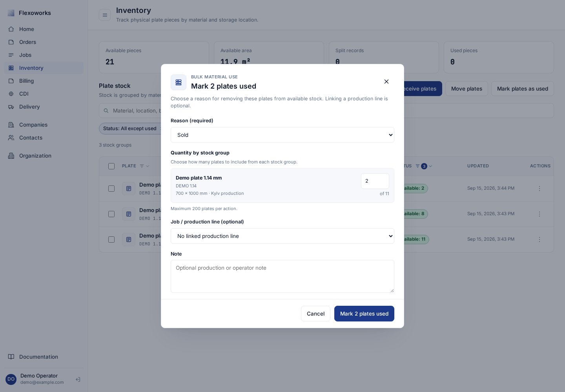
Task: Click the Delivery truck icon
Action: tap(11, 107)
